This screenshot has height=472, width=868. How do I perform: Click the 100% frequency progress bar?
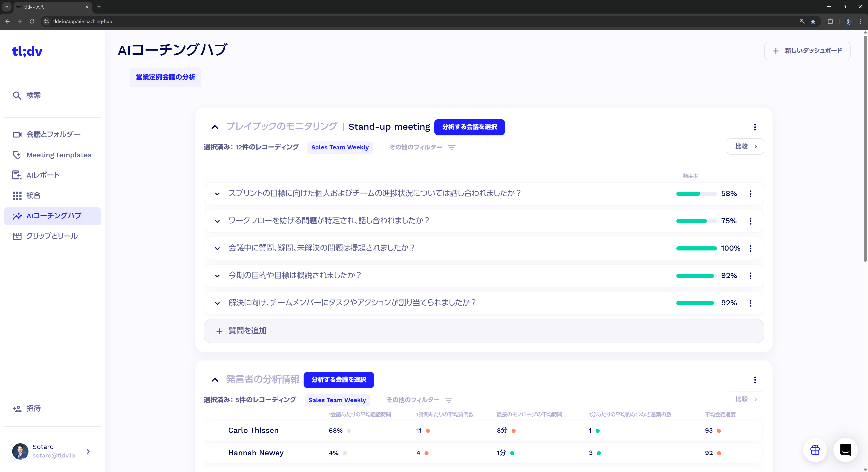[x=696, y=248]
